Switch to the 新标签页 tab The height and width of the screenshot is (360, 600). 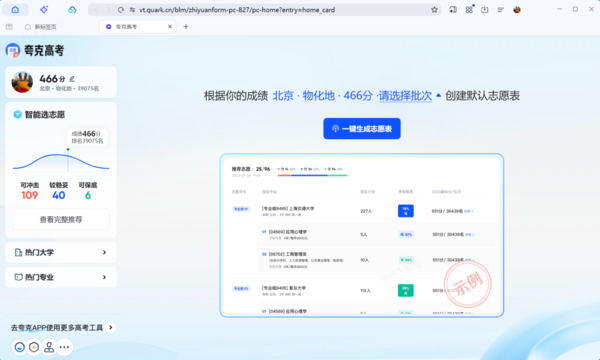click(x=41, y=27)
